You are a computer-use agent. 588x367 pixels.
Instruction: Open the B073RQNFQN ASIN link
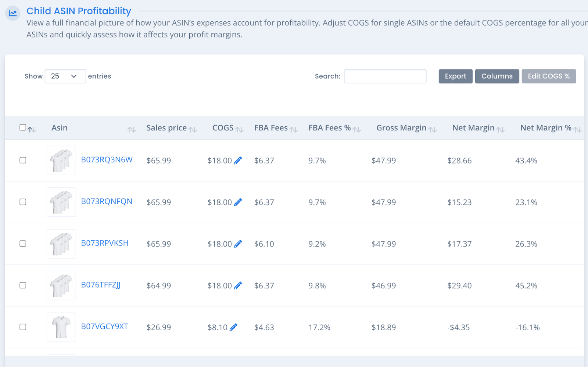coord(107,202)
